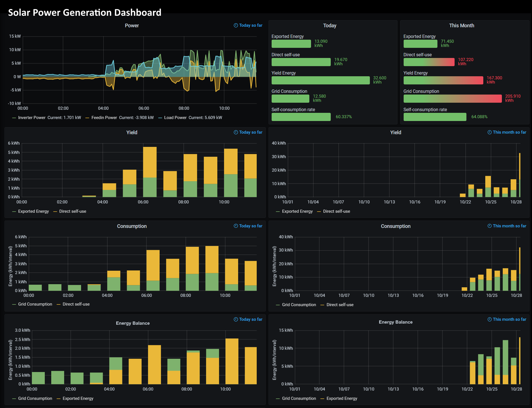
Task: Click the 19.670 kWh direct self-use value
Action: click(x=341, y=62)
